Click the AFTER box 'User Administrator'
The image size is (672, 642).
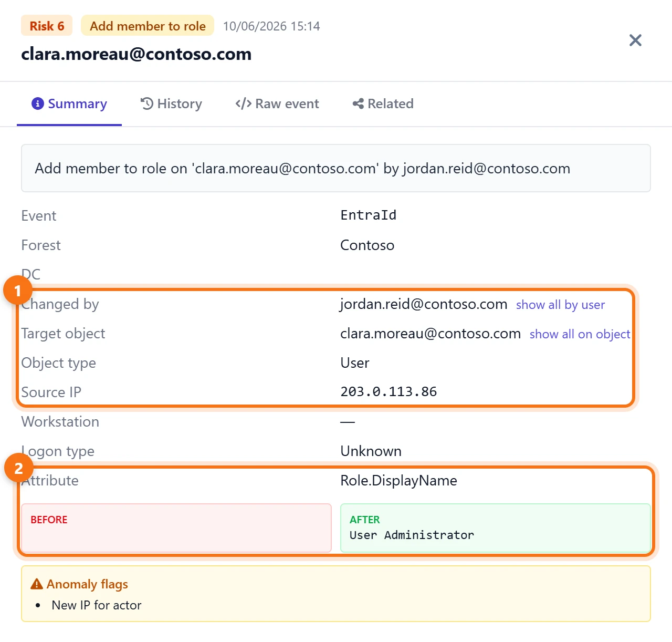[496, 528]
